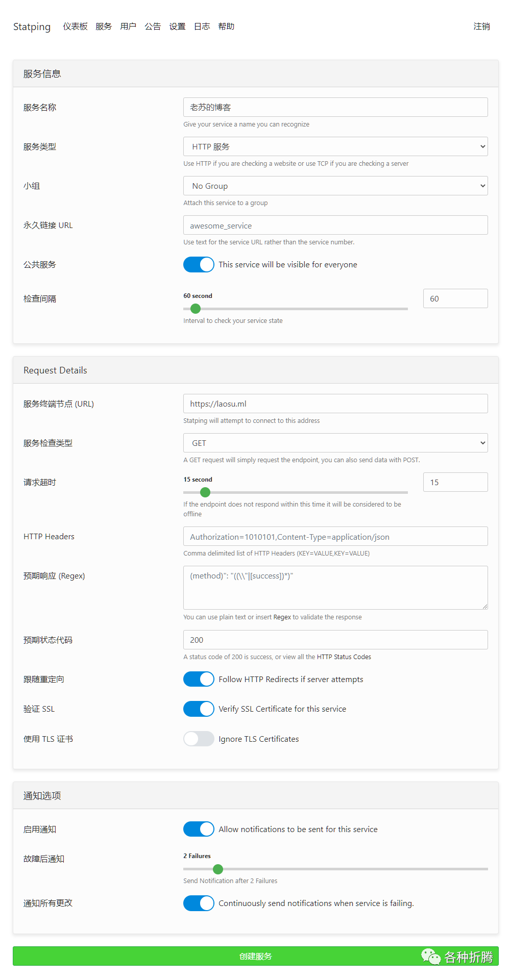Viewport: 510px width, 980px height.
Task: Click the Statping brand logo
Action: click(32, 27)
